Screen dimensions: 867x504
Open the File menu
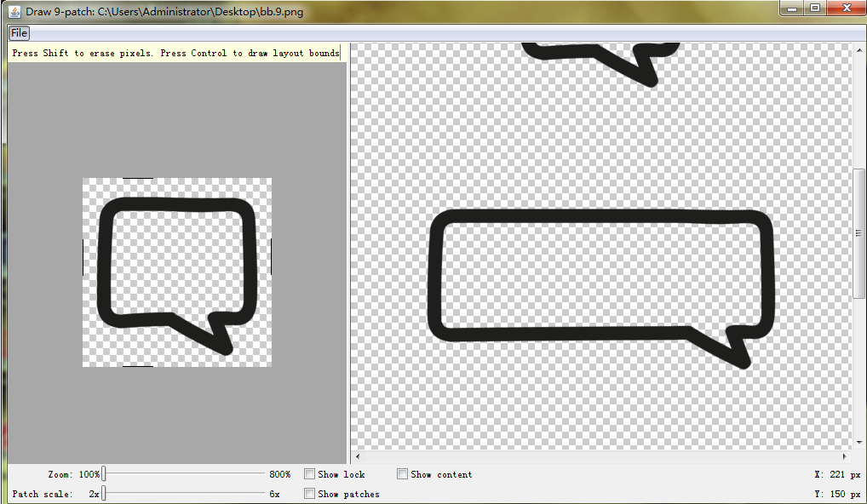(x=19, y=33)
